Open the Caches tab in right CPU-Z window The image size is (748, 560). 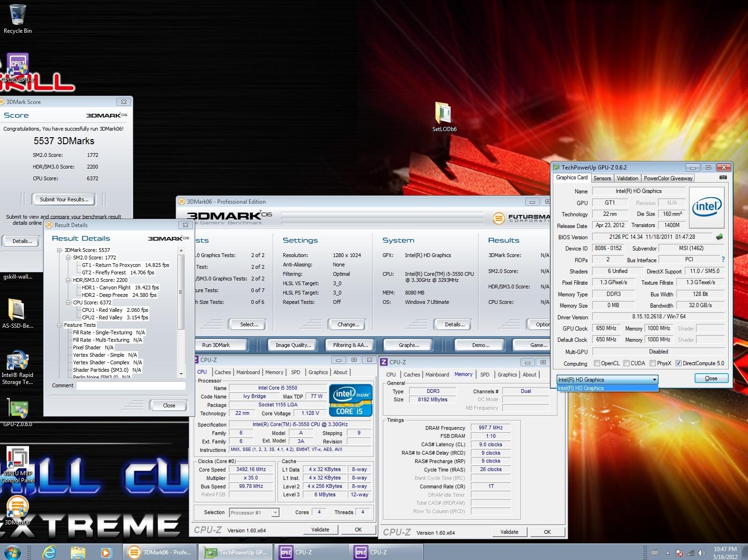[411, 375]
